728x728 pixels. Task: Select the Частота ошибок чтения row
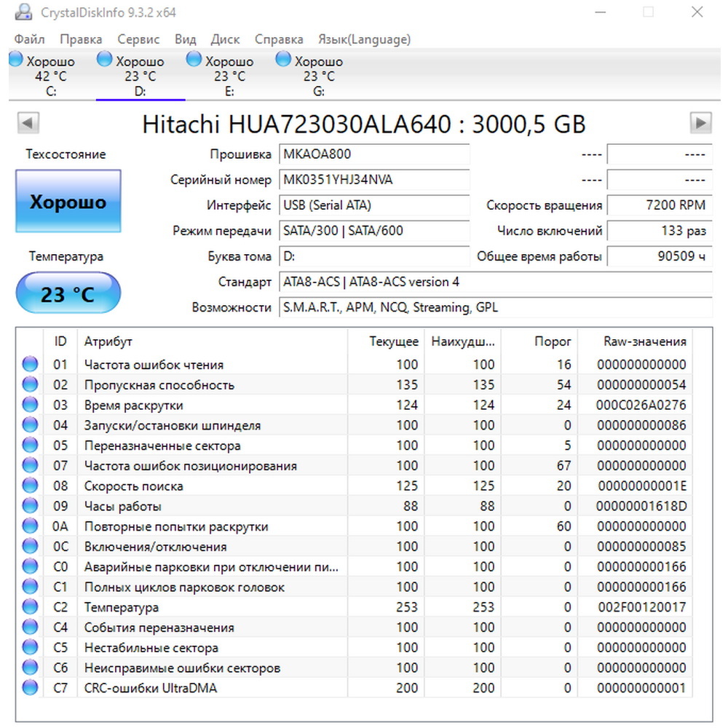tap(356, 365)
